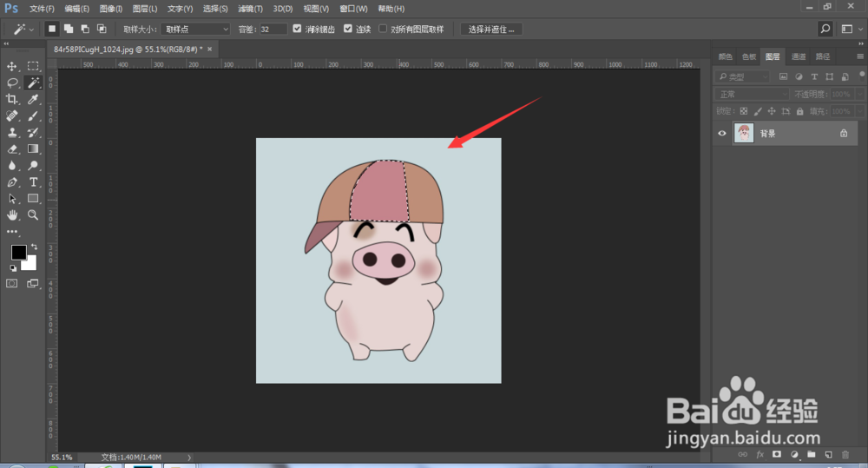Toggle lock image pixels brush icon
Image resolution: width=868 pixels, height=468 pixels.
[758, 111]
